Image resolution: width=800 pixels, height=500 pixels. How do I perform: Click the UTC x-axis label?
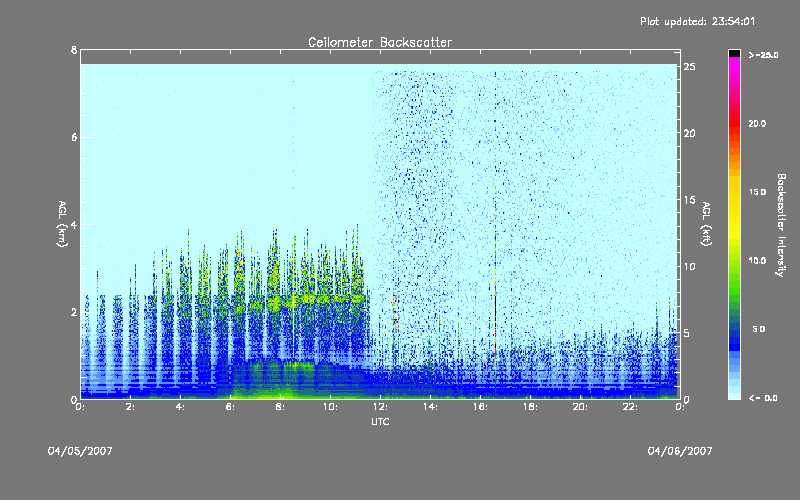(x=380, y=421)
